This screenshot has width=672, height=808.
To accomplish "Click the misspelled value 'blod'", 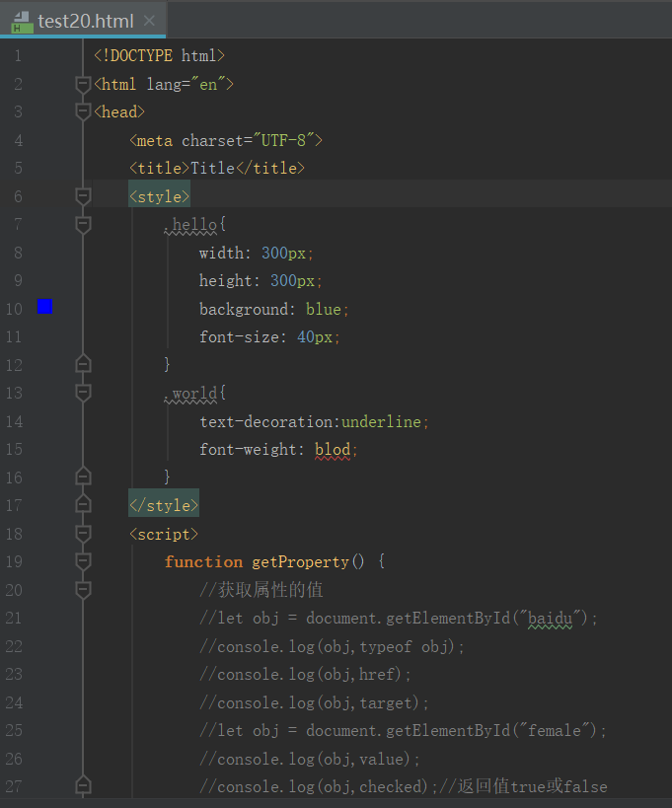I will pyautogui.click(x=333, y=450).
